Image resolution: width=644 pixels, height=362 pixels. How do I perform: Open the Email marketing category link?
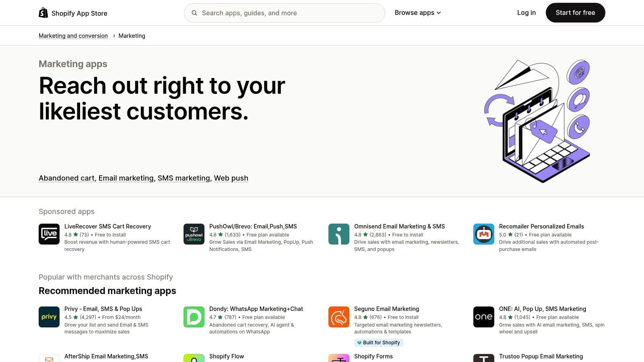point(126,178)
